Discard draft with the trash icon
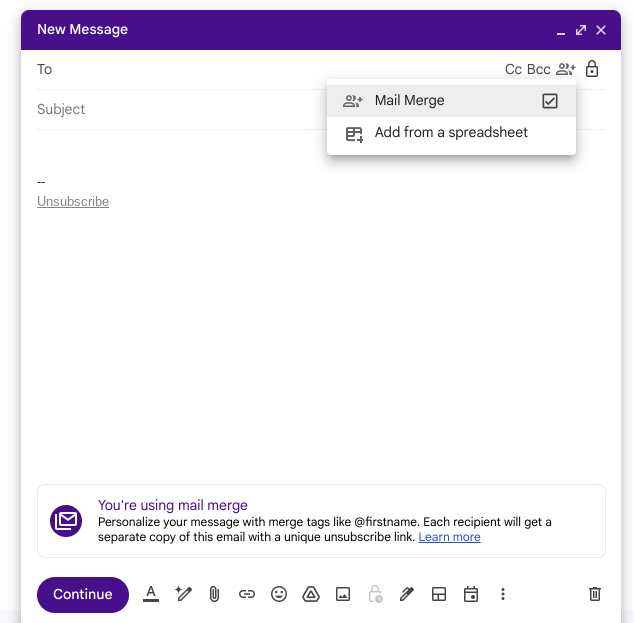Viewport: 634px width, 623px height. click(595, 594)
